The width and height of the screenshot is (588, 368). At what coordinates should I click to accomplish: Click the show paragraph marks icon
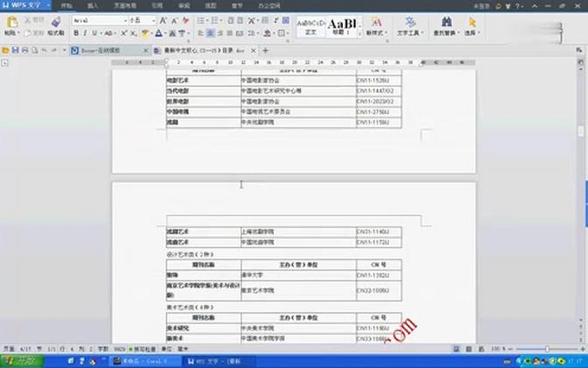click(x=276, y=20)
